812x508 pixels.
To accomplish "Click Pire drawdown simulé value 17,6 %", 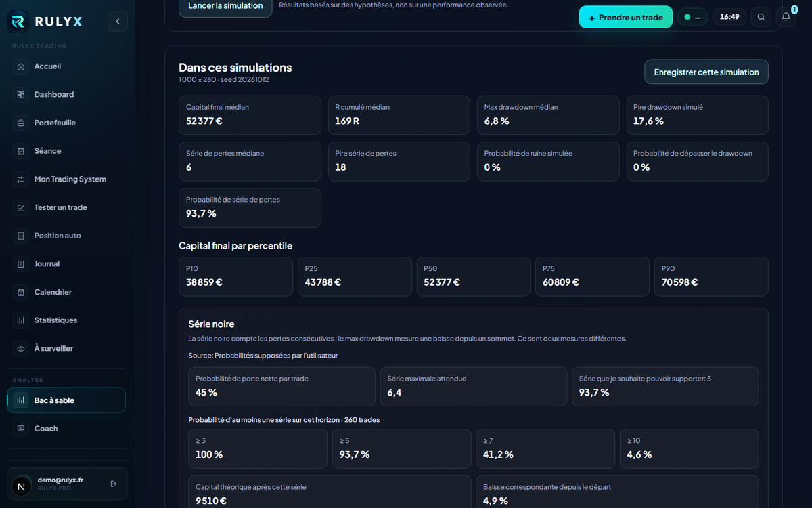I will point(648,121).
